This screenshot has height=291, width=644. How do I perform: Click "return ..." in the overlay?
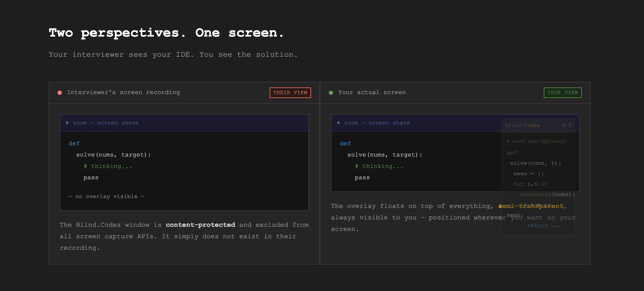544,226
